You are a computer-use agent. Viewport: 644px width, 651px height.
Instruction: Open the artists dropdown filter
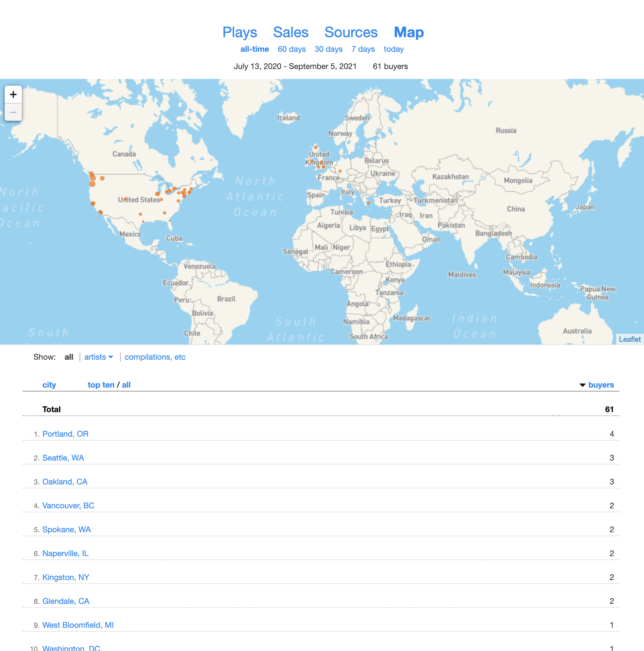(x=98, y=357)
